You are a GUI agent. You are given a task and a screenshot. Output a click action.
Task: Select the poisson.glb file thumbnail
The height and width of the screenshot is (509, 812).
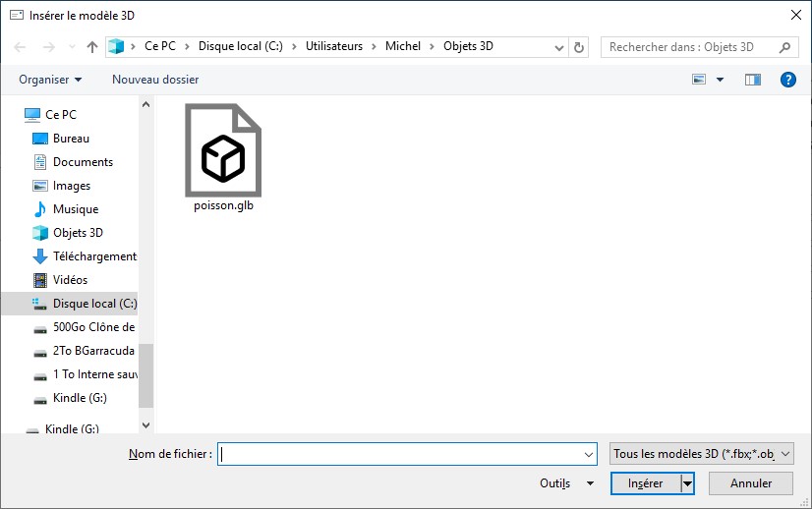coord(223,150)
